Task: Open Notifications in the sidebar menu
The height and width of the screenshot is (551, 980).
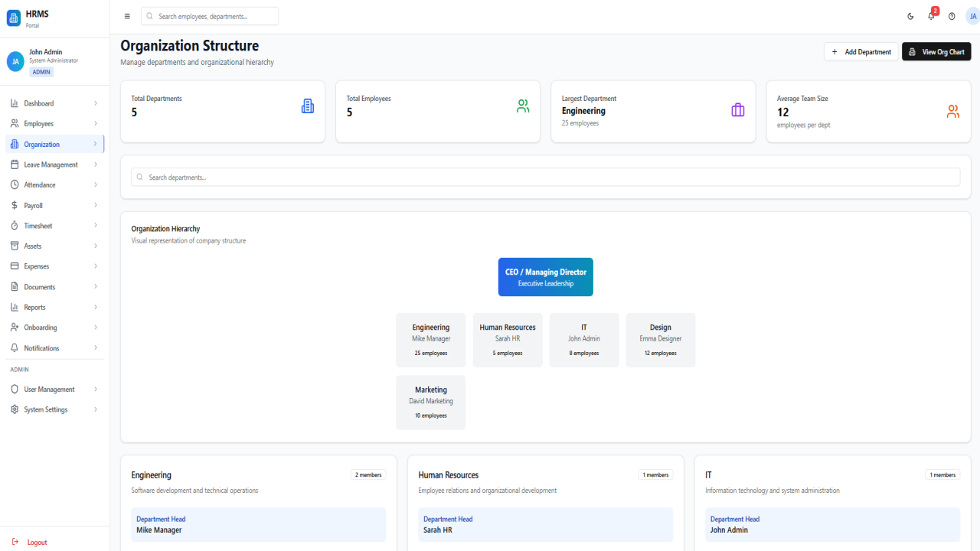Action: pyautogui.click(x=54, y=348)
